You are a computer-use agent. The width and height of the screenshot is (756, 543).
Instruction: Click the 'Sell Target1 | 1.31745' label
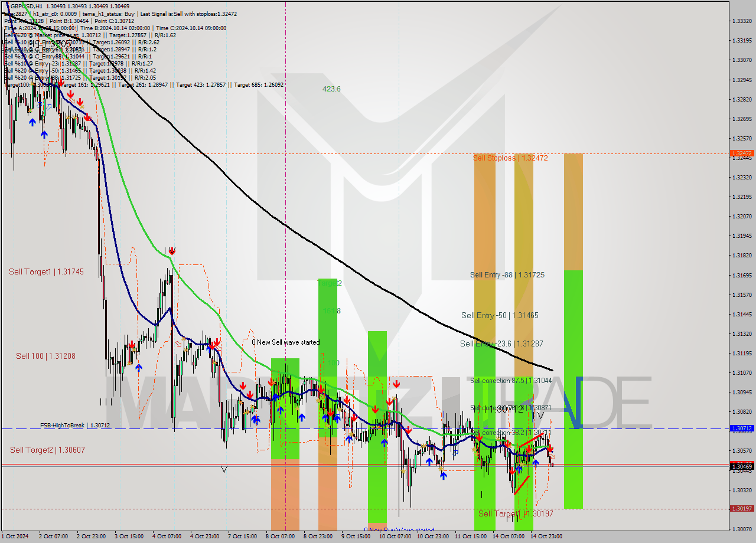(46, 271)
